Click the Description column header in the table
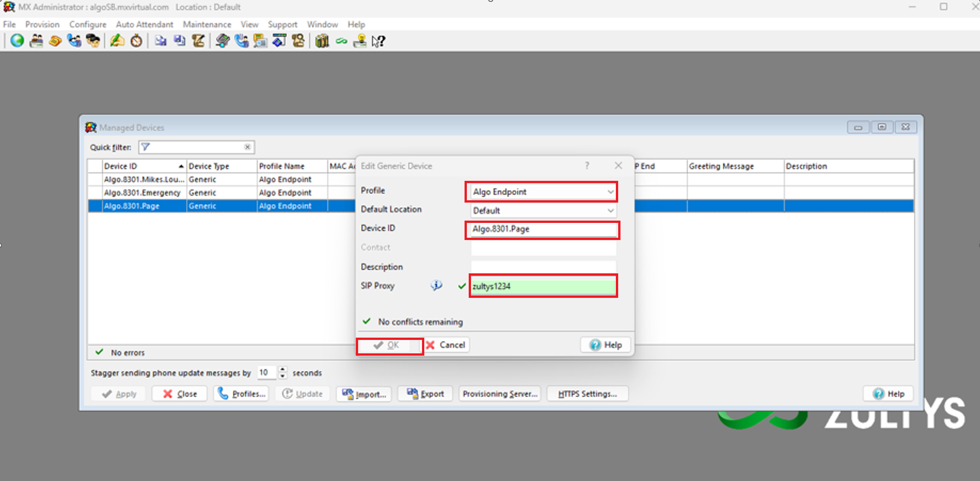The height and width of the screenshot is (481, 980). [x=849, y=166]
